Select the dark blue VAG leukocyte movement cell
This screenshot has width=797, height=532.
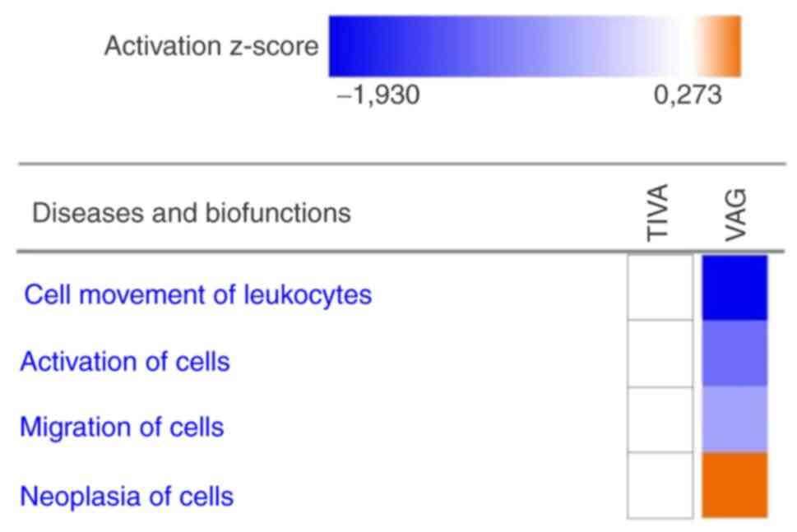click(x=734, y=287)
